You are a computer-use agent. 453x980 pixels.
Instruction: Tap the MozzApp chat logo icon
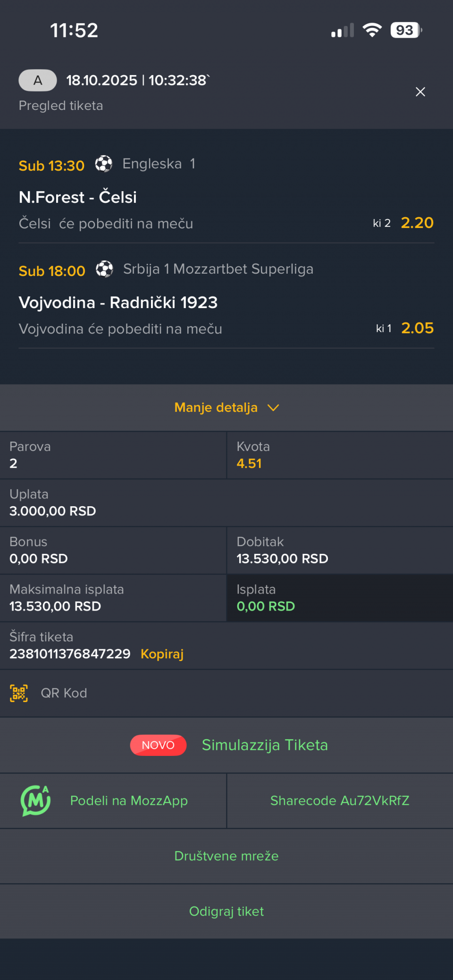click(35, 801)
